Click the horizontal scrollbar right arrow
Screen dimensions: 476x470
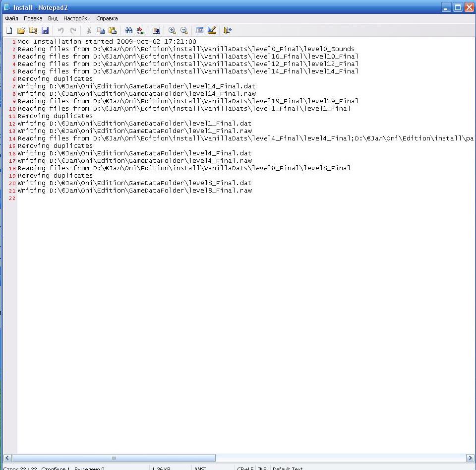point(470,458)
